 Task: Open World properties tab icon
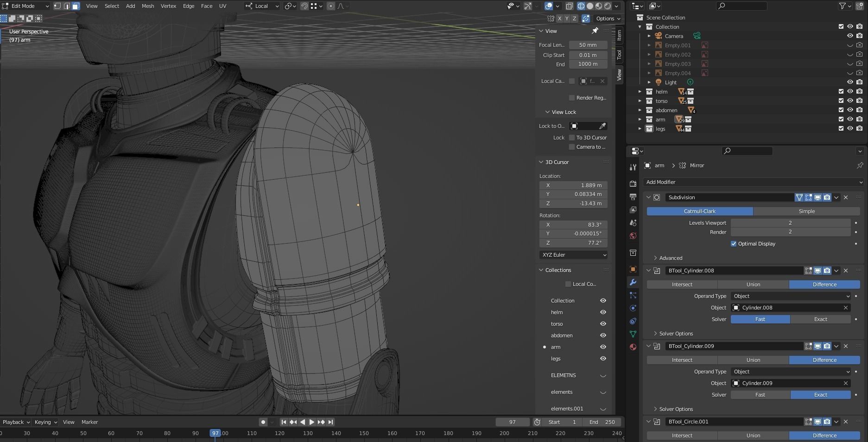[633, 236]
